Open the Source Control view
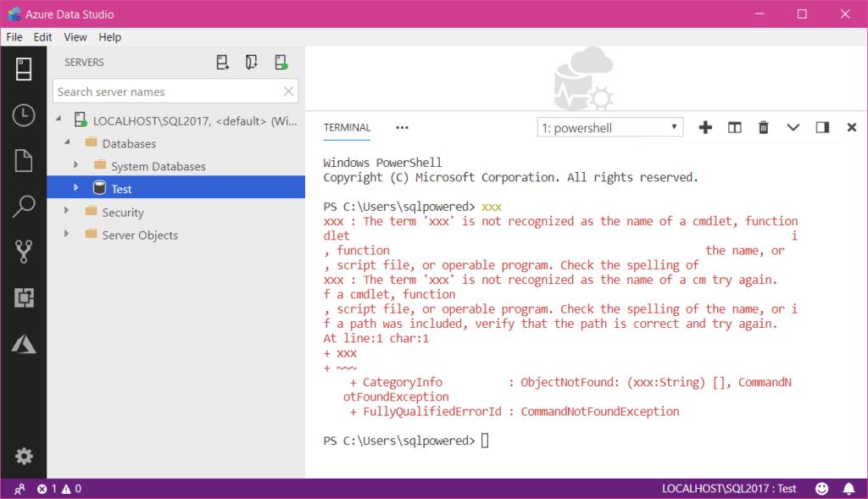The height and width of the screenshot is (499, 868). click(x=24, y=251)
